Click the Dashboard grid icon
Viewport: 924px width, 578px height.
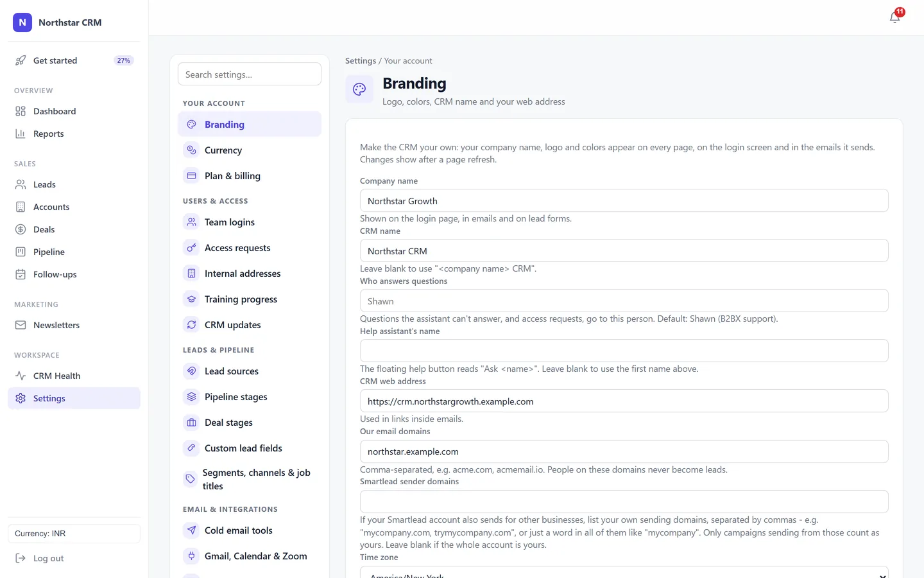click(21, 111)
